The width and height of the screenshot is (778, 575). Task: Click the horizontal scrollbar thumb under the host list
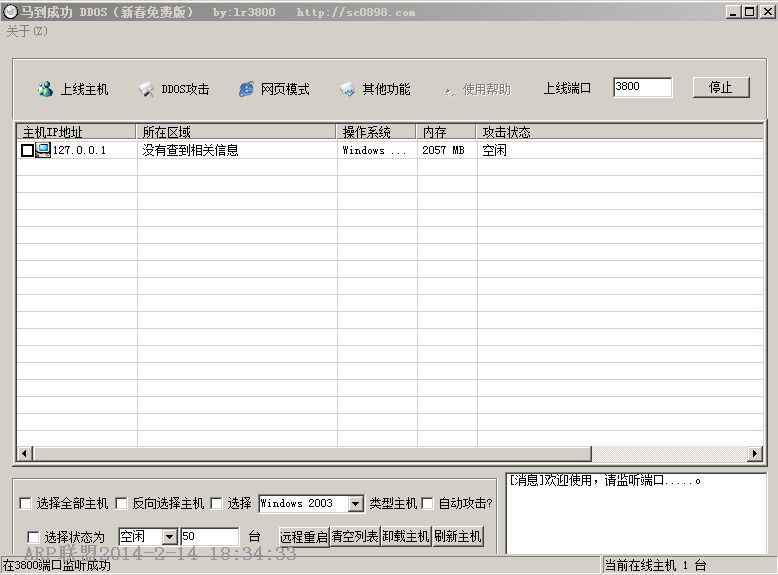(310, 454)
